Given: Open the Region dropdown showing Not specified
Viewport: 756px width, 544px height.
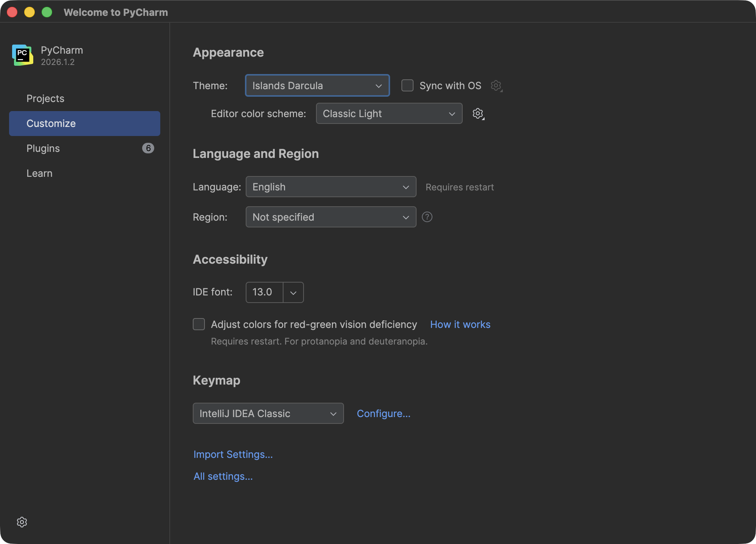Looking at the screenshot, I should click(x=331, y=217).
